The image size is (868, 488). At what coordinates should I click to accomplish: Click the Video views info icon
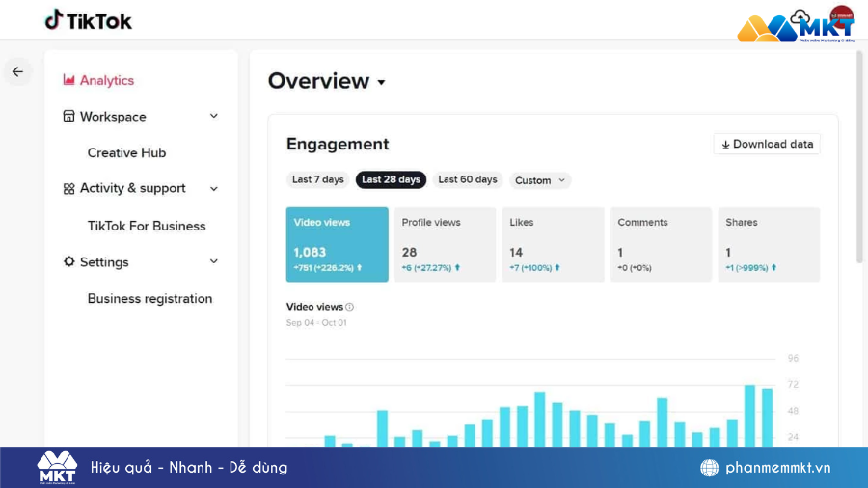(349, 307)
